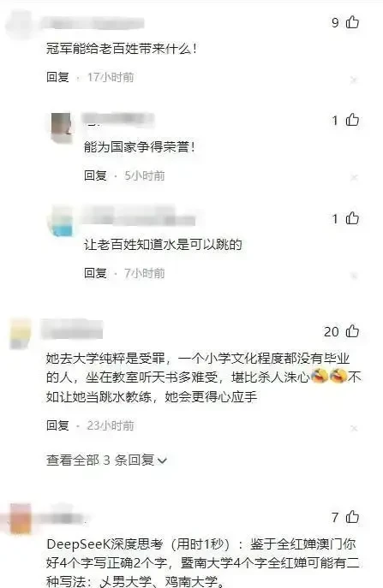Image resolution: width=383 pixels, height=588 pixels.
Task: Open avatar of the 20-likes commenter
Action: pos(20,334)
